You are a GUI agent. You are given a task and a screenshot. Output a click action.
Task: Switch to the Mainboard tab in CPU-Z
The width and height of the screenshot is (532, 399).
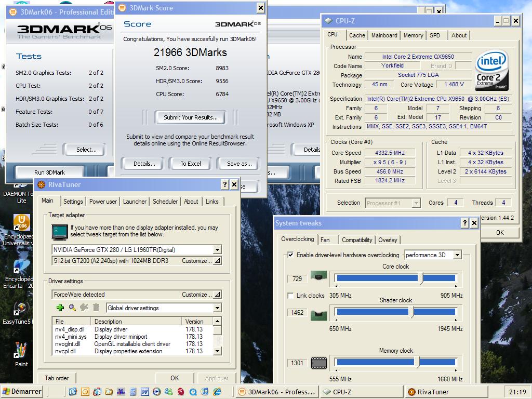(x=384, y=35)
